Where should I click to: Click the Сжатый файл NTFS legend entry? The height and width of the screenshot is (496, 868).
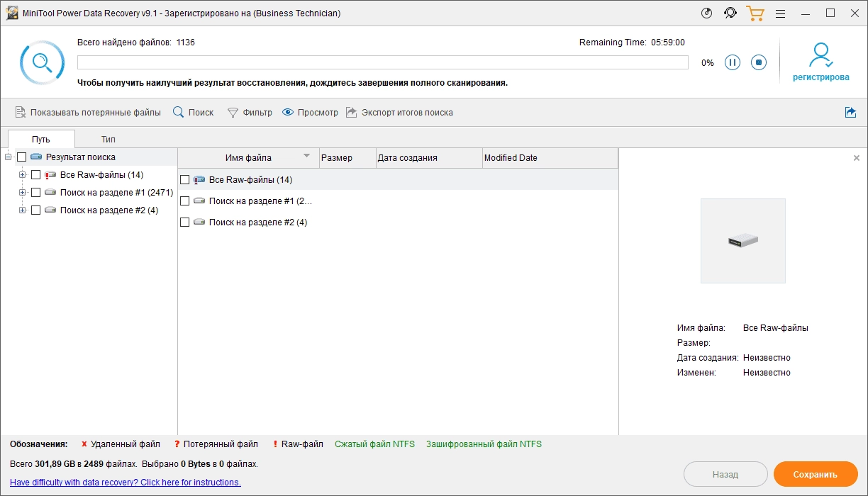pos(374,444)
